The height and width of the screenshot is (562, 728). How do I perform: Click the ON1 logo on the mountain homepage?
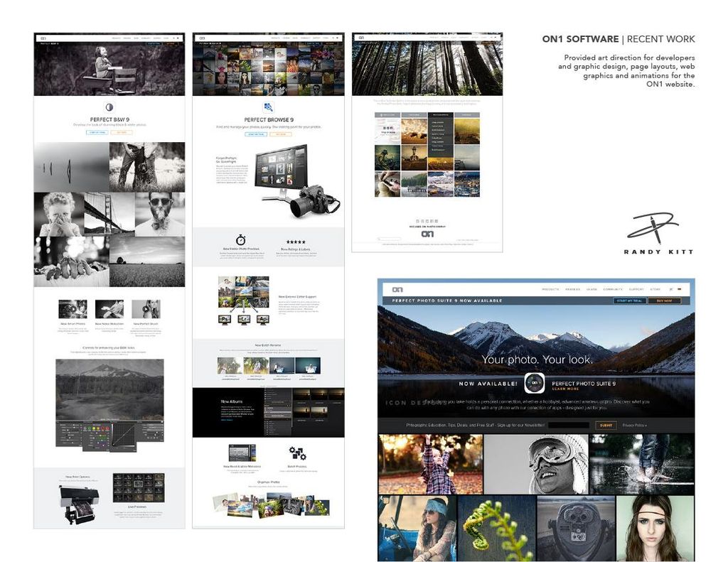point(397,290)
